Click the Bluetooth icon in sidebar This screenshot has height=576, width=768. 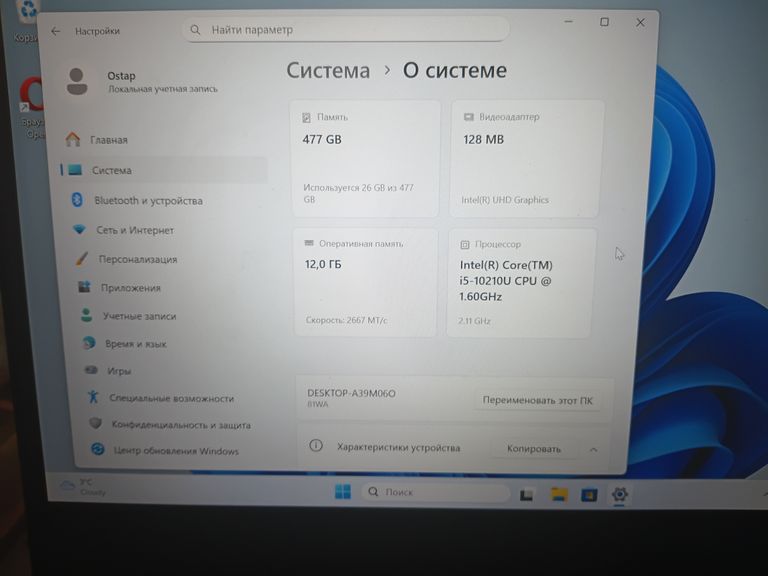point(77,200)
